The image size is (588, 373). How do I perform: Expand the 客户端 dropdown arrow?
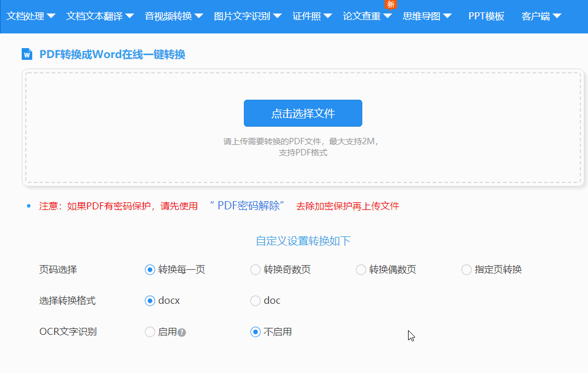(x=557, y=16)
